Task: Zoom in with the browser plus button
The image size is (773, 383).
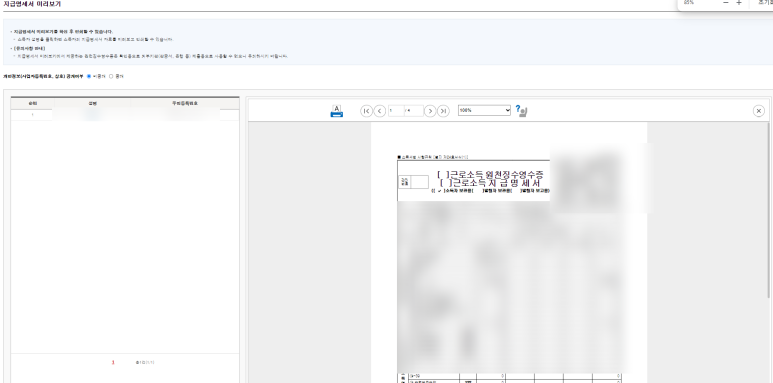Action: coord(739,3)
